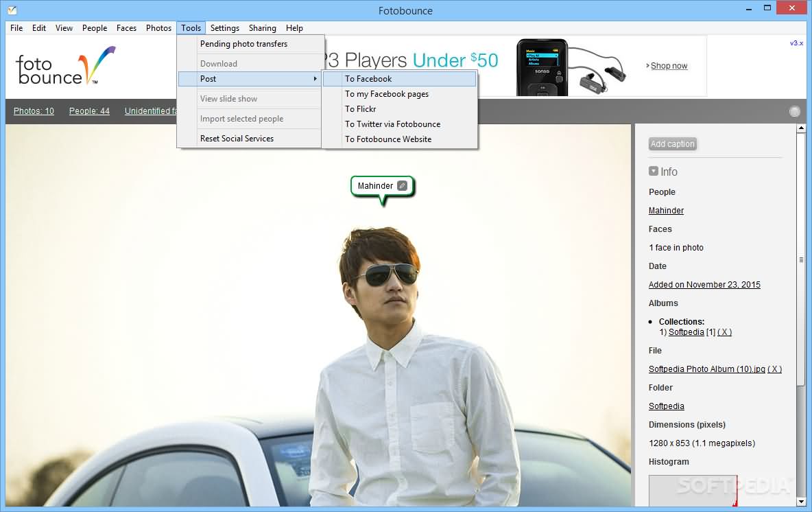Open Softpedia Photo Album (10).jpg link

707,369
